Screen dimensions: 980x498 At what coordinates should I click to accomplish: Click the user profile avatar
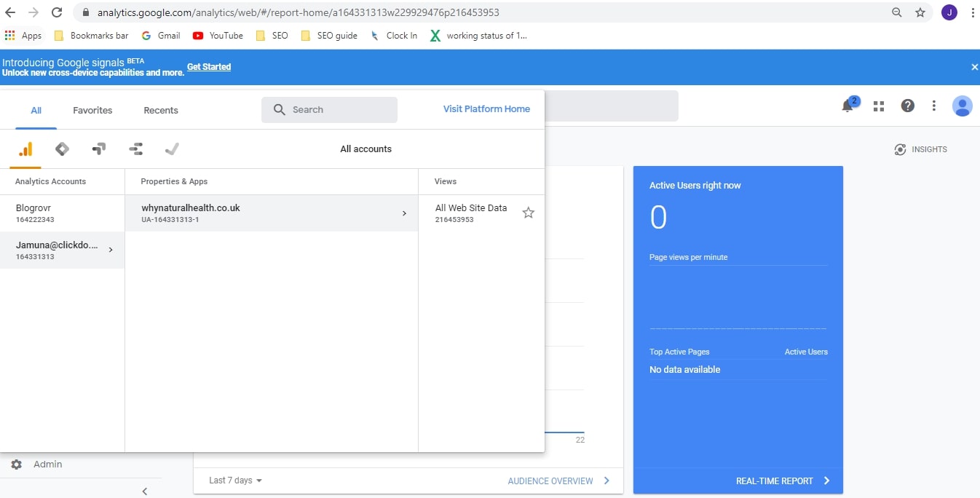962,106
